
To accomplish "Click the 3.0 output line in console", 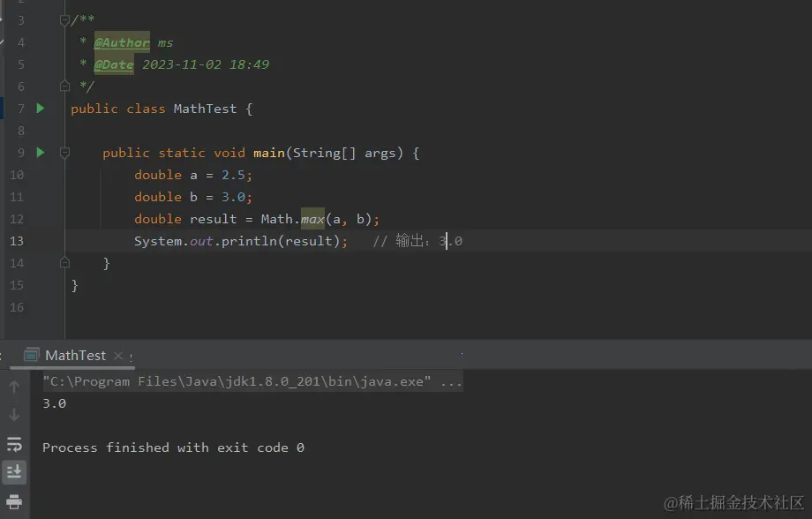I will [55, 403].
